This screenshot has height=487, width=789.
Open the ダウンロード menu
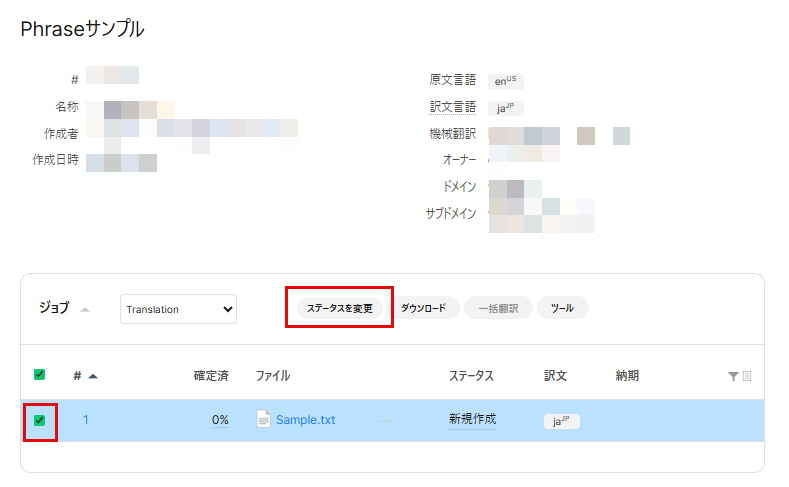click(423, 308)
